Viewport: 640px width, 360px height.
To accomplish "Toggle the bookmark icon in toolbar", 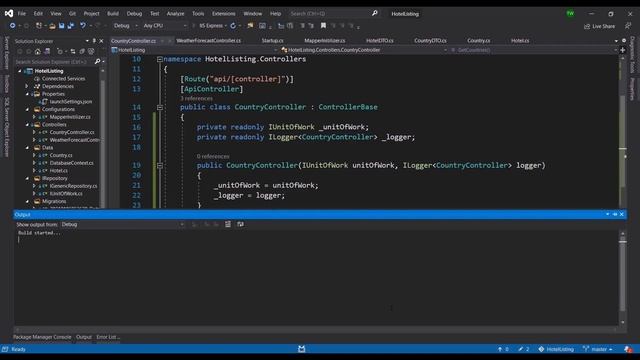I will (x=323, y=26).
